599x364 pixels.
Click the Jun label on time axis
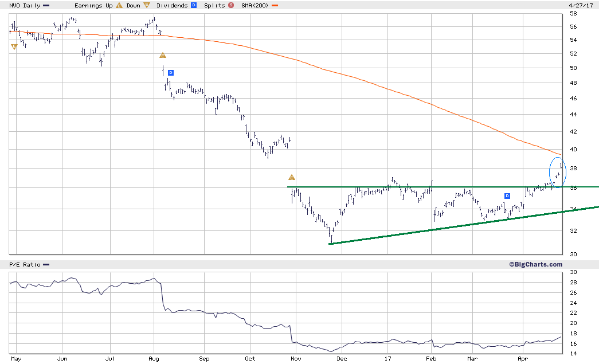[x=62, y=359]
